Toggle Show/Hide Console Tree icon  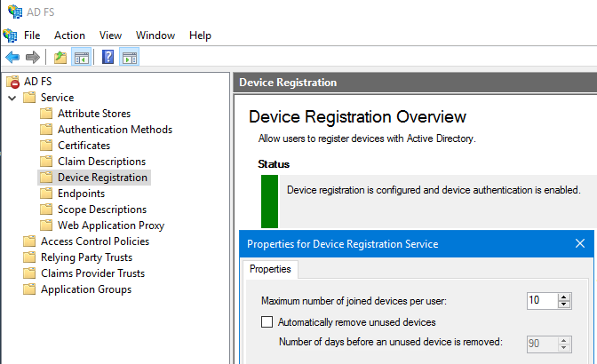coord(81,58)
